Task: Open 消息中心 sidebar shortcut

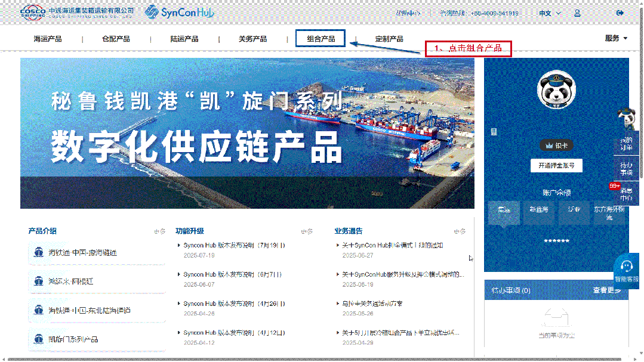Action: click(x=626, y=194)
